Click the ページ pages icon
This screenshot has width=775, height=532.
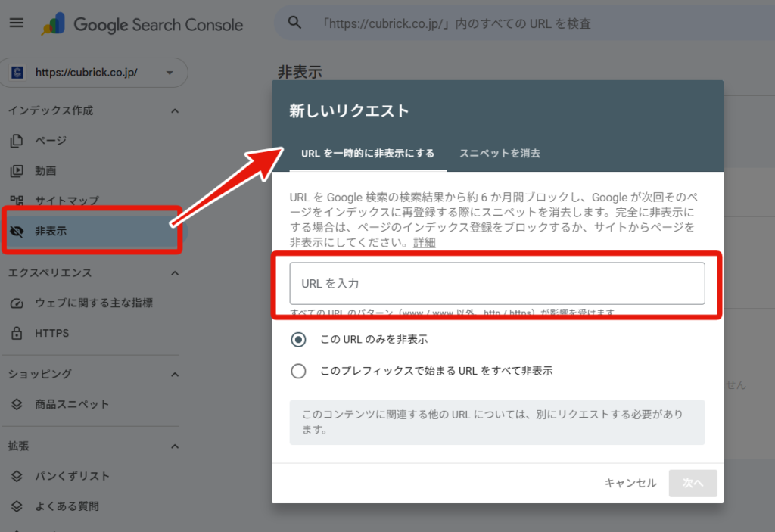click(17, 141)
